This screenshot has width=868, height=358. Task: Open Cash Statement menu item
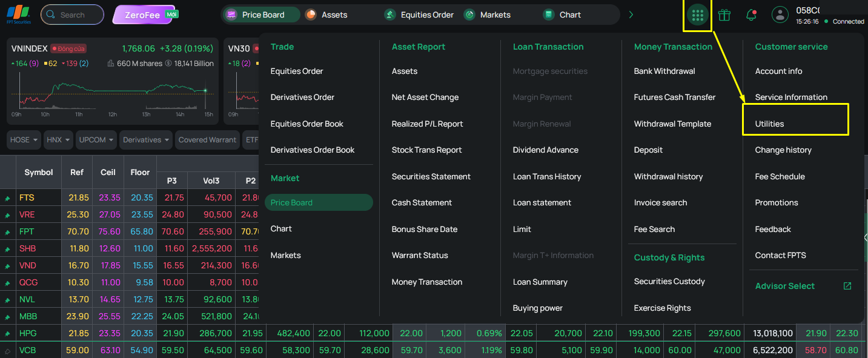tap(422, 202)
